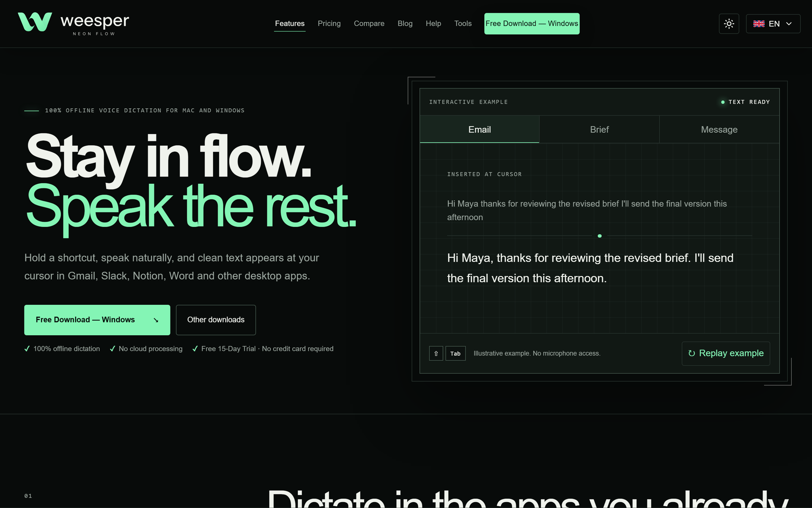Click the Text Ready status indicator
Image resolution: width=812 pixels, height=508 pixels.
pos(745,102)
